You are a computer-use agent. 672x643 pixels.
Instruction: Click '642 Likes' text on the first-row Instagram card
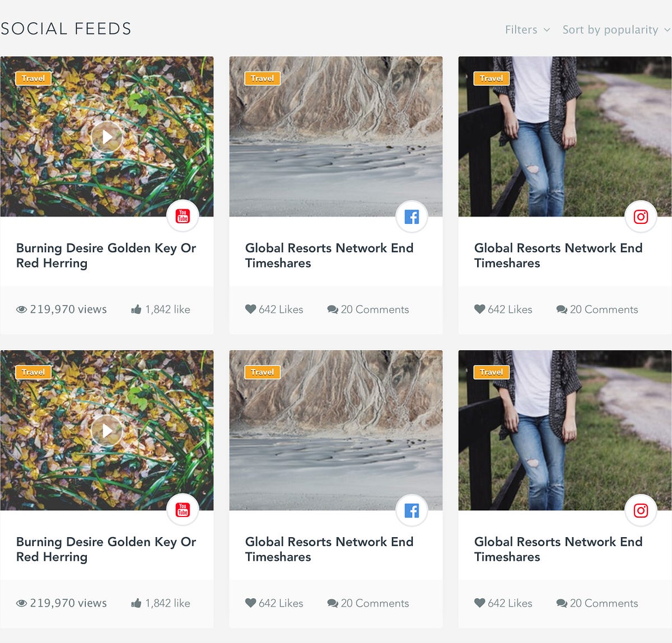click(510, 309)
